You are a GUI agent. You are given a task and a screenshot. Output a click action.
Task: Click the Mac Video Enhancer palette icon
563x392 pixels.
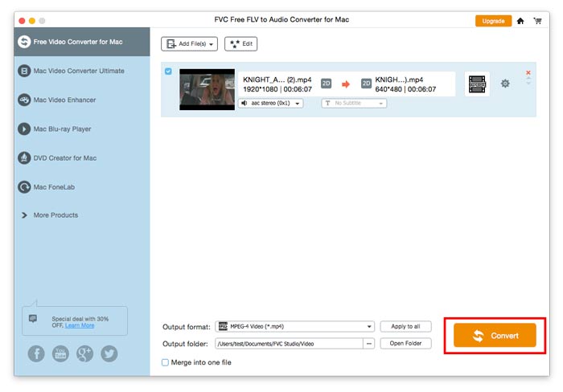[x=24, y=100]
